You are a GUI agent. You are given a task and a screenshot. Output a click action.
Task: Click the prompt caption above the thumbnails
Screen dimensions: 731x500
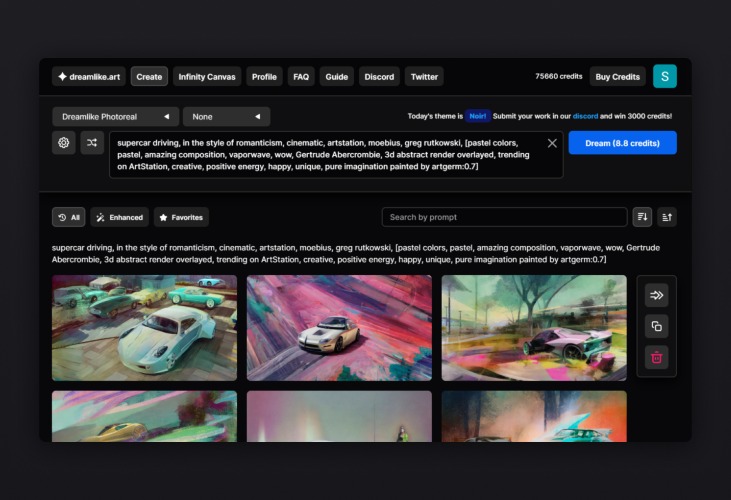356,253
